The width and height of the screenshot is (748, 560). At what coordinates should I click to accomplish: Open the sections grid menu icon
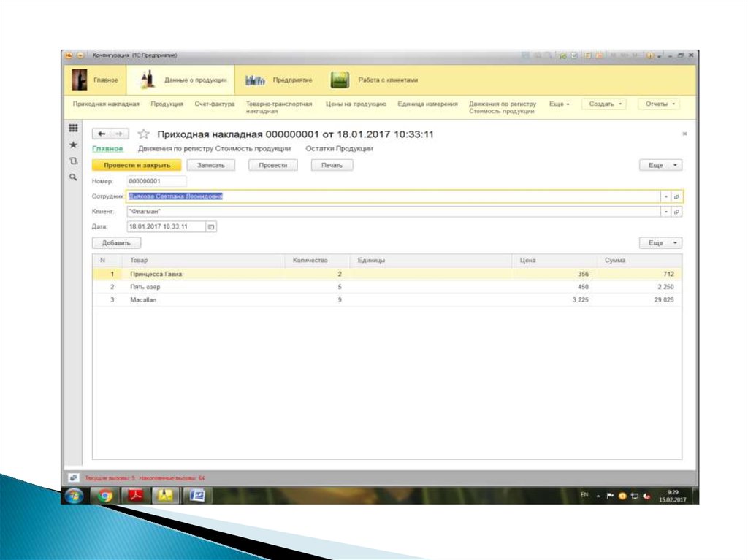click(x=73, y=129)
